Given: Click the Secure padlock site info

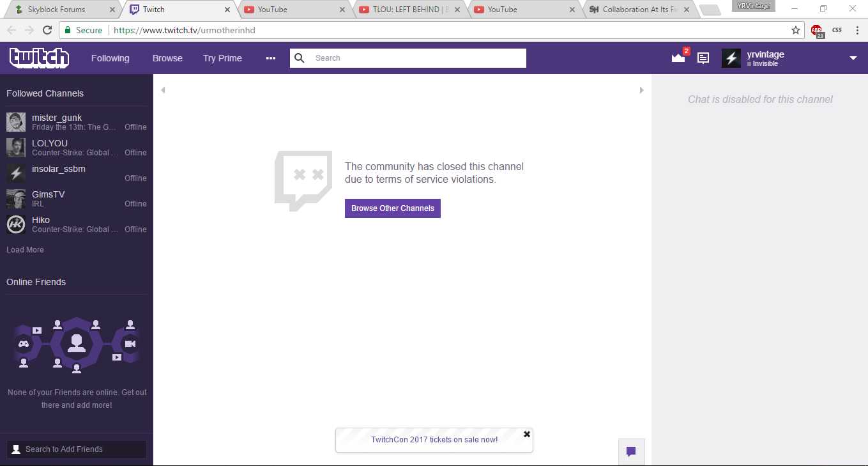Looking at the screenshot, I should (x=83, y=30).
